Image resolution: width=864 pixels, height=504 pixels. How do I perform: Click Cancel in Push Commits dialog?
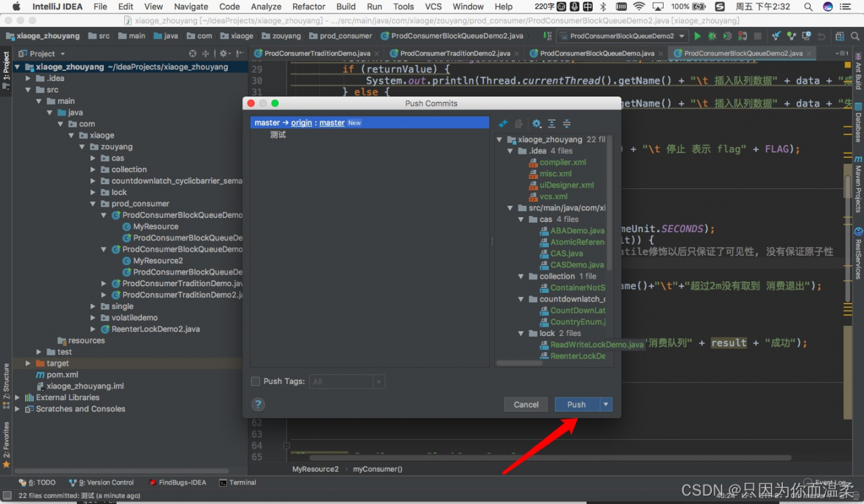click(526, 404)
